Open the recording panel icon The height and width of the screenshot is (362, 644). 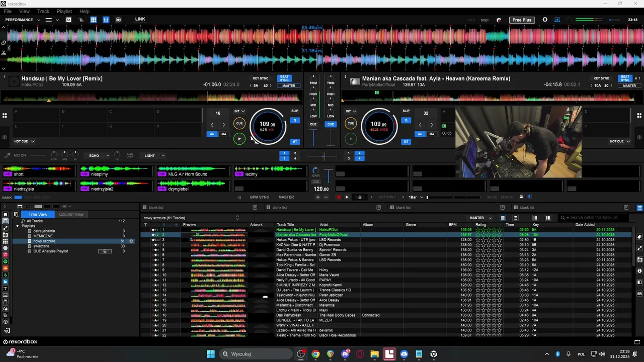(119, 20)
